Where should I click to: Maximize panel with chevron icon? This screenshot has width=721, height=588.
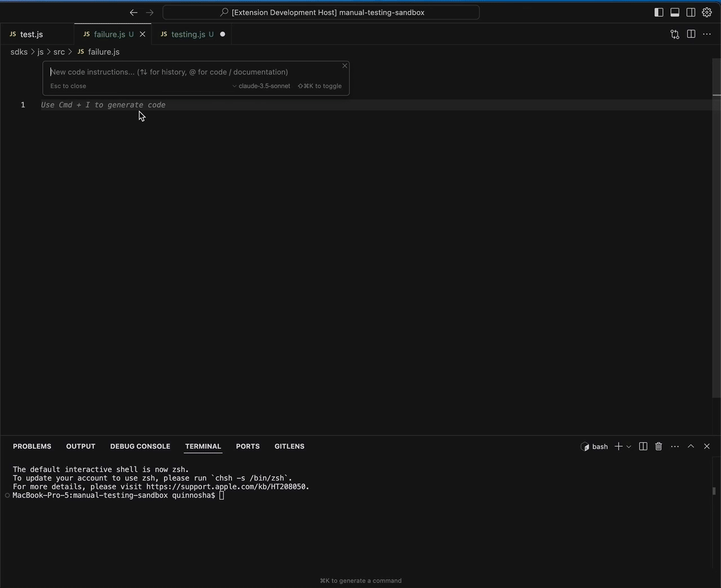click(691, 446)
